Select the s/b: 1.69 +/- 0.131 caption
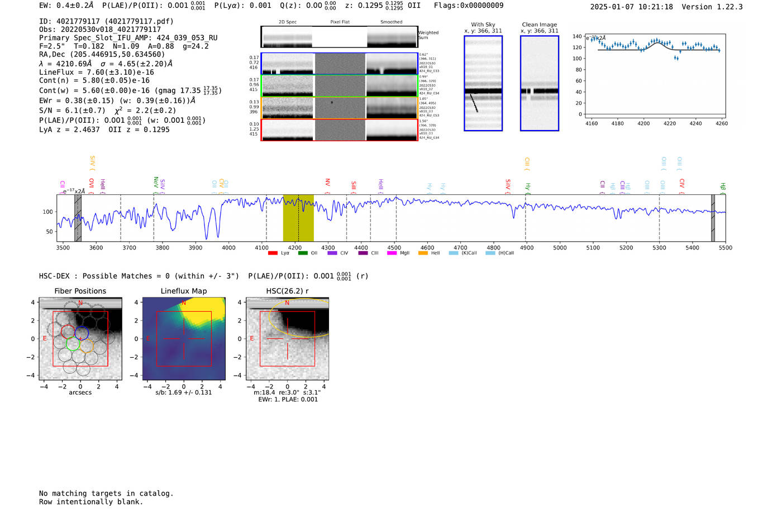 tap(184, 392)
